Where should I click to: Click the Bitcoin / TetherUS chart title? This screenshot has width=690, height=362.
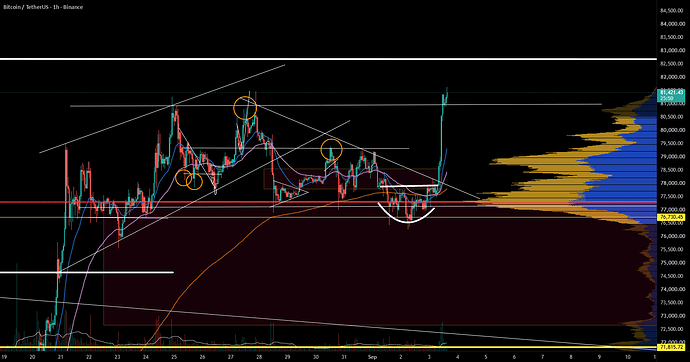(x=43, y=7)
